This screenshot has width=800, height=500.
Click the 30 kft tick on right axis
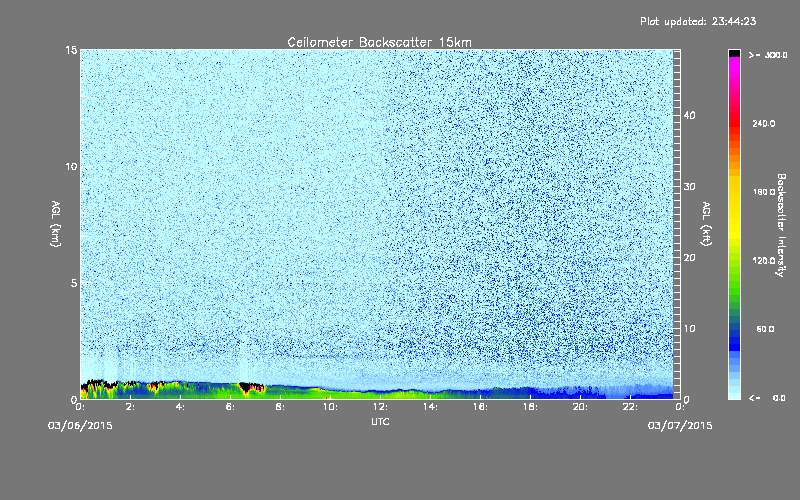[689, 186]
